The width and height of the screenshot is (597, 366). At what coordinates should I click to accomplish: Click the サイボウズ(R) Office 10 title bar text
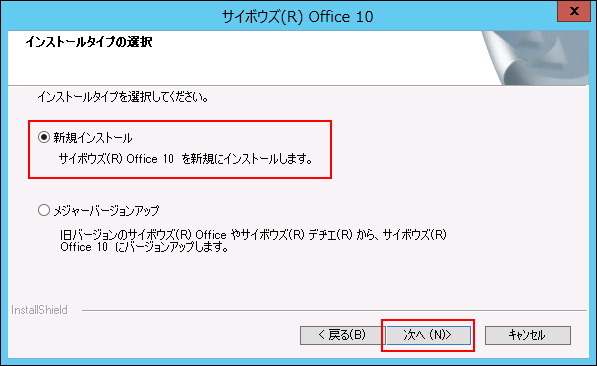(x=298, y=17)
